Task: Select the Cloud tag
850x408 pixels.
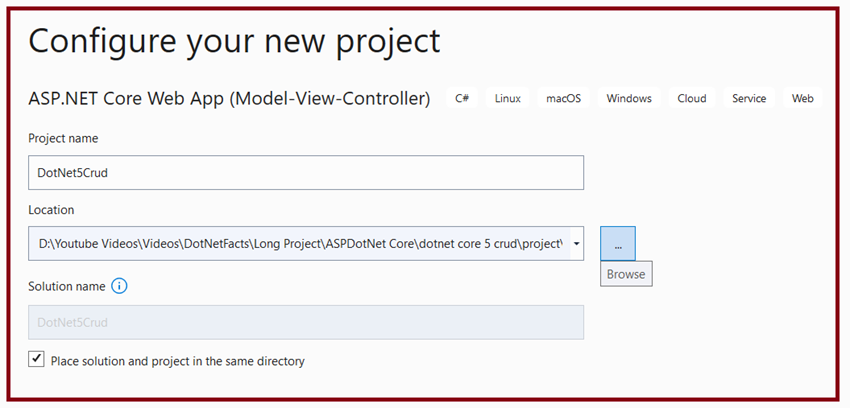Action: [x=692, y=99]
